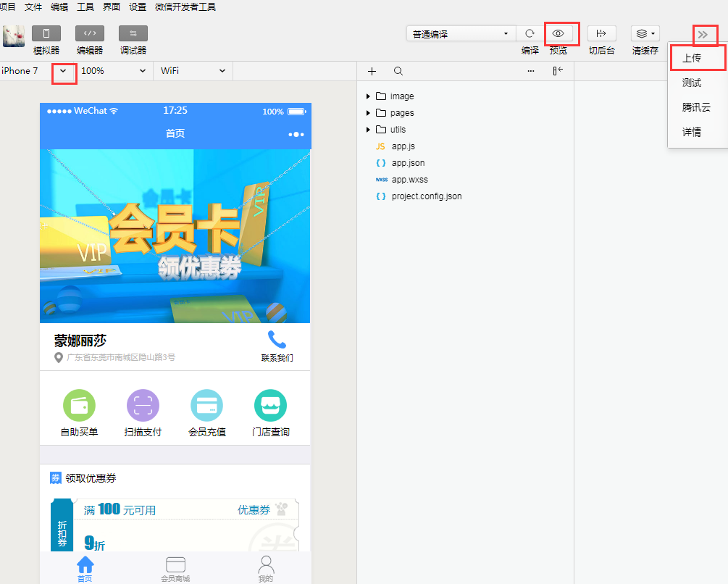Click the clear cache layers icon
This screenshot has height=584, width=728.
(x=645, y=33)
